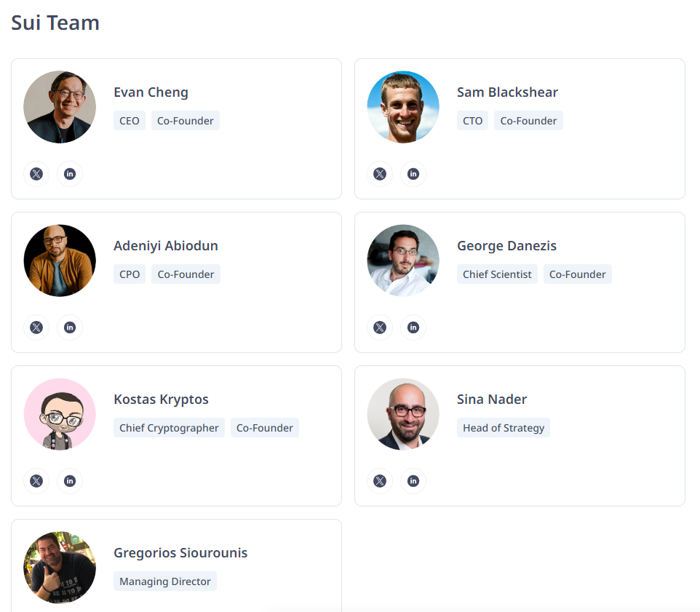
Task: Click the Sam Blackshear name
Action: 507,92
